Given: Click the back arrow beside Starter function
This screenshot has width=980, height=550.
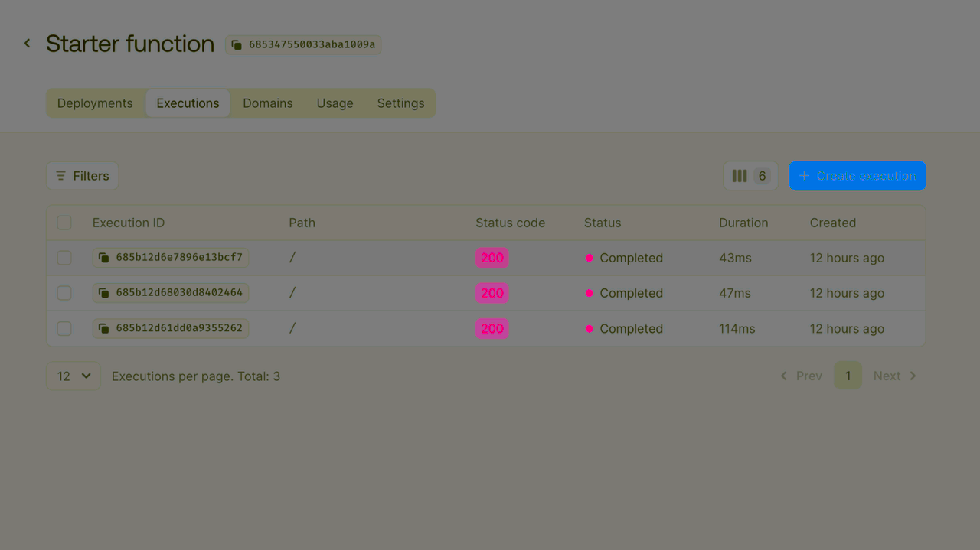Looking at the screenshot, I should click(28, 44).
